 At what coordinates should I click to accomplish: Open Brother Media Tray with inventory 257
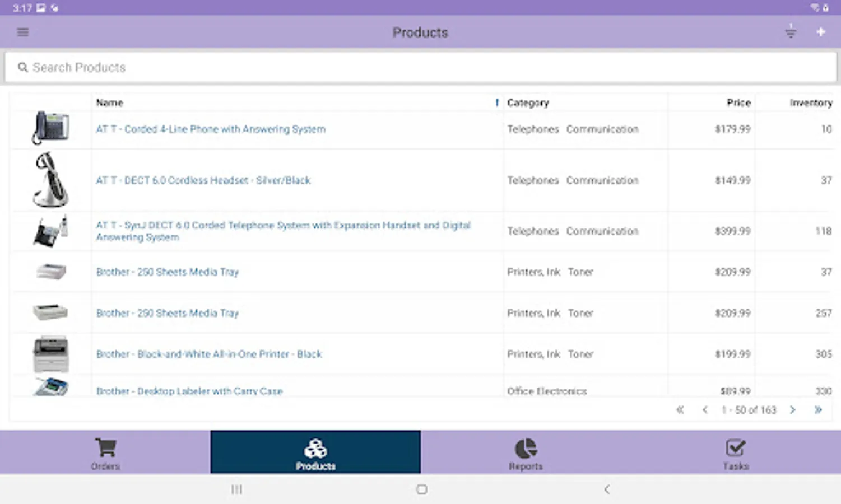click(167, 313)
